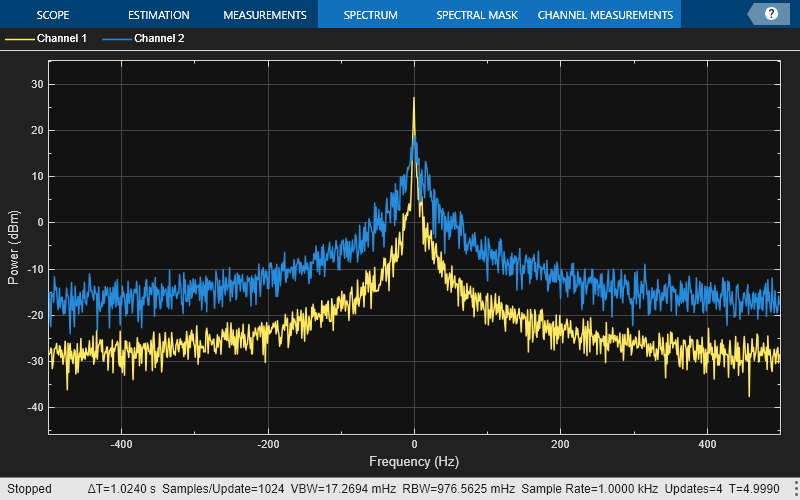This screenshot has width=800, height=500.
Task: Click the -40 y-axis tick label
Action: tap(35, 407)
